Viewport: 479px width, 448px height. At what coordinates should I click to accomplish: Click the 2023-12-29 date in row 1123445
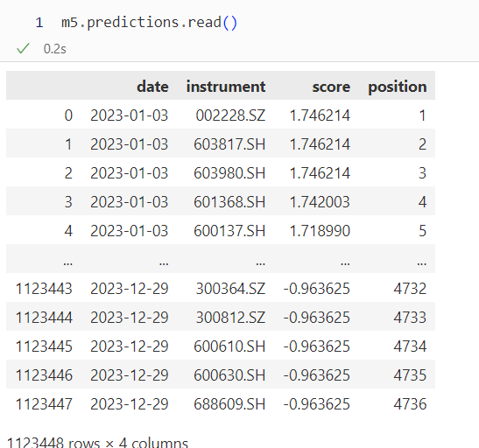tap(130, 346)
